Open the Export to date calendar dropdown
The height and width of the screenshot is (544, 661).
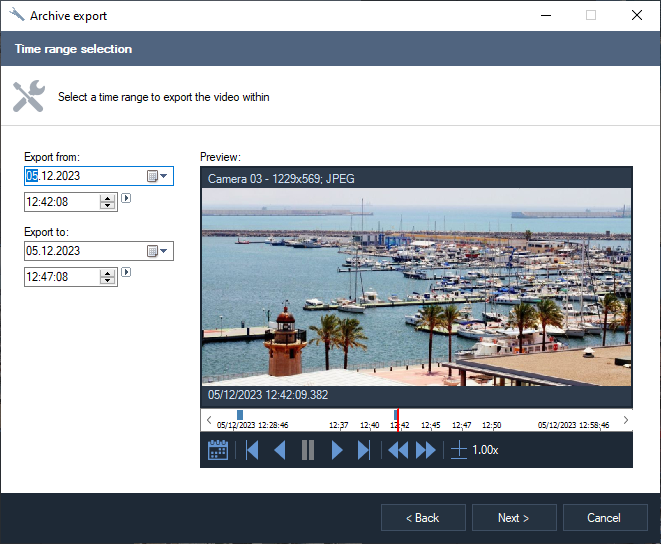[159, 251]
